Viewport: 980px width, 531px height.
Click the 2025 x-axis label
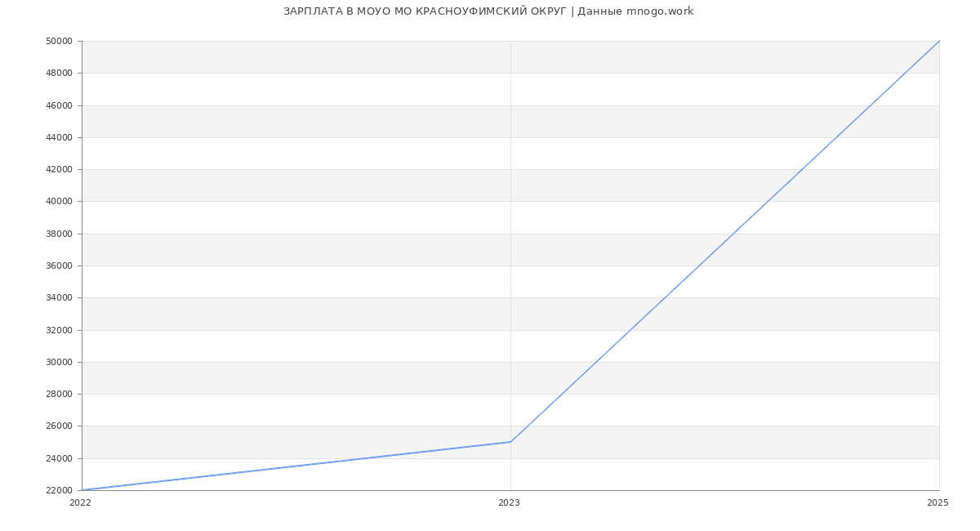click(938, 503)
